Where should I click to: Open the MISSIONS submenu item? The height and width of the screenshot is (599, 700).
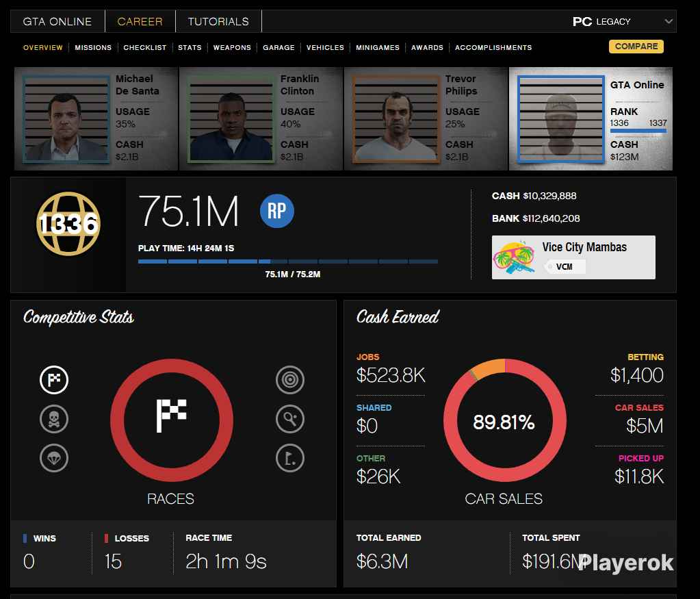93,47
